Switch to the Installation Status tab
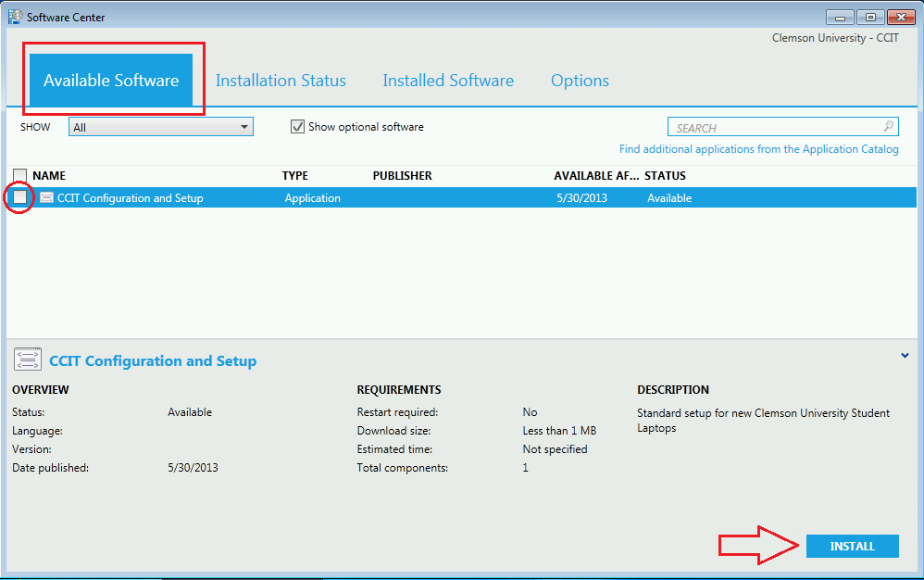The width and height of the screenshot is (924, 580). click(x=281, y=81)
